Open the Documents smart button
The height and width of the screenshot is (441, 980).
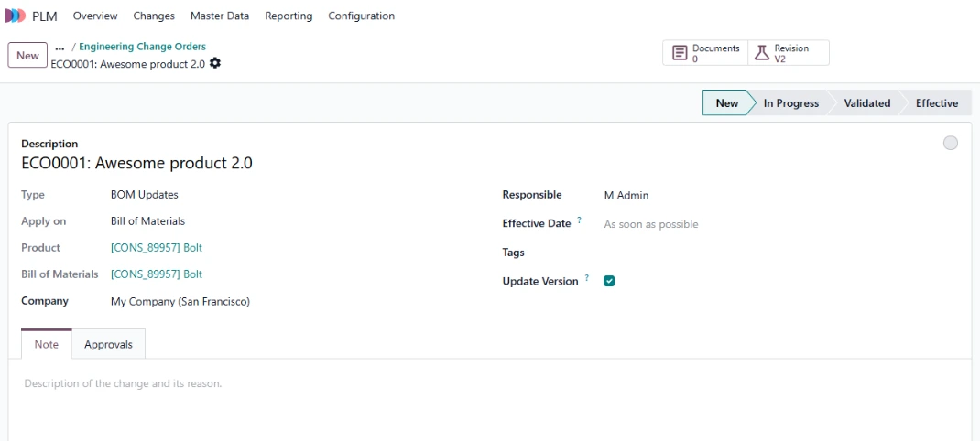point(705,53)
